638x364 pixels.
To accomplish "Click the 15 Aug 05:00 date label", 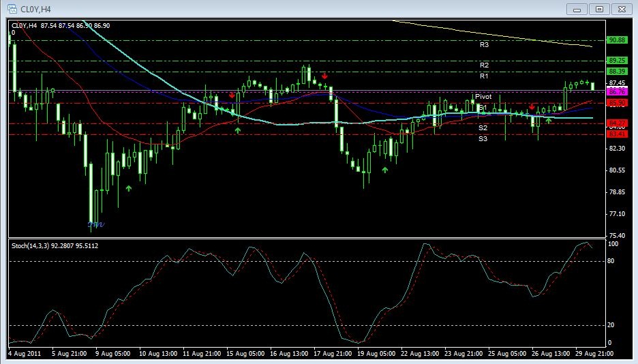I will [x=245, y=353].
